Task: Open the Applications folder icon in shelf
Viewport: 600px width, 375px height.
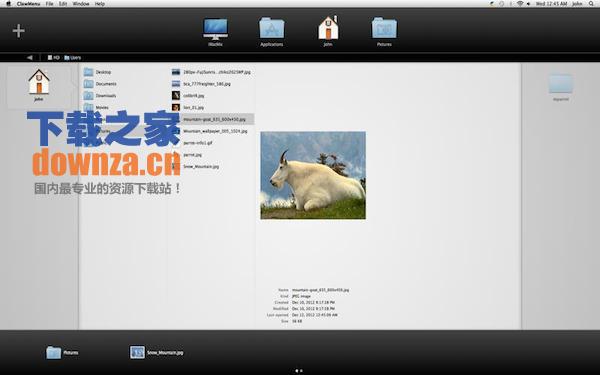Action: pyautogui.click(x=272, y=28)
